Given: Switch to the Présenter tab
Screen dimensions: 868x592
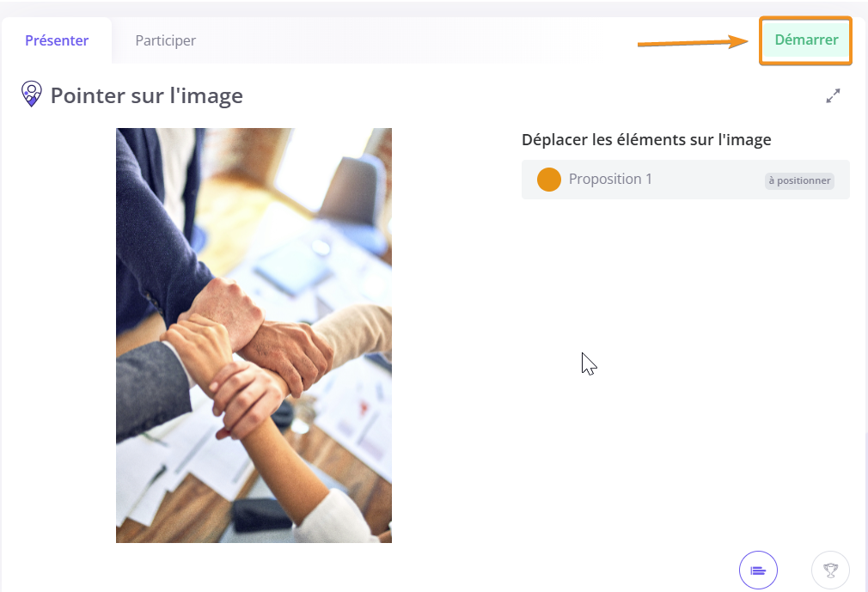Looking at the screenshot, I should pyautogui.click(x=57, y=40).
